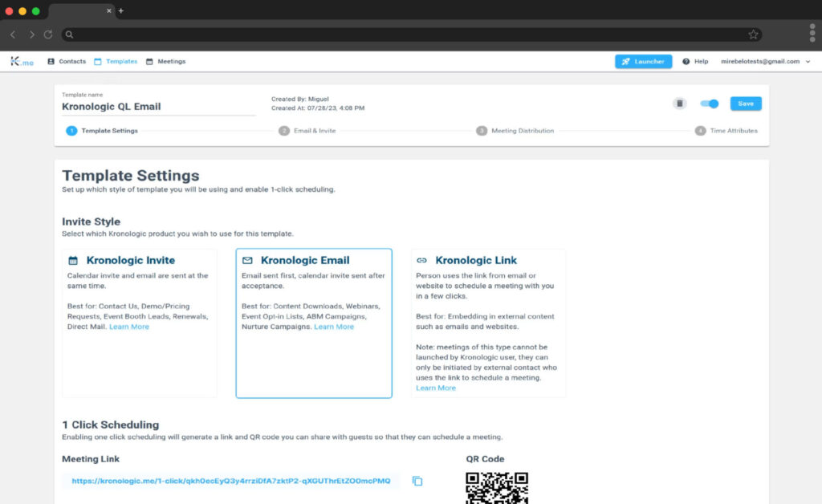
Task: Click the calendar icon on Kronologic Invite
Action: [73, 260]
